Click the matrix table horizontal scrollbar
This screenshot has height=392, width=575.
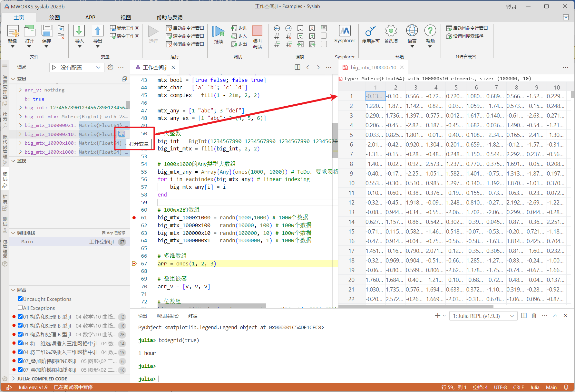click(416, 306)
